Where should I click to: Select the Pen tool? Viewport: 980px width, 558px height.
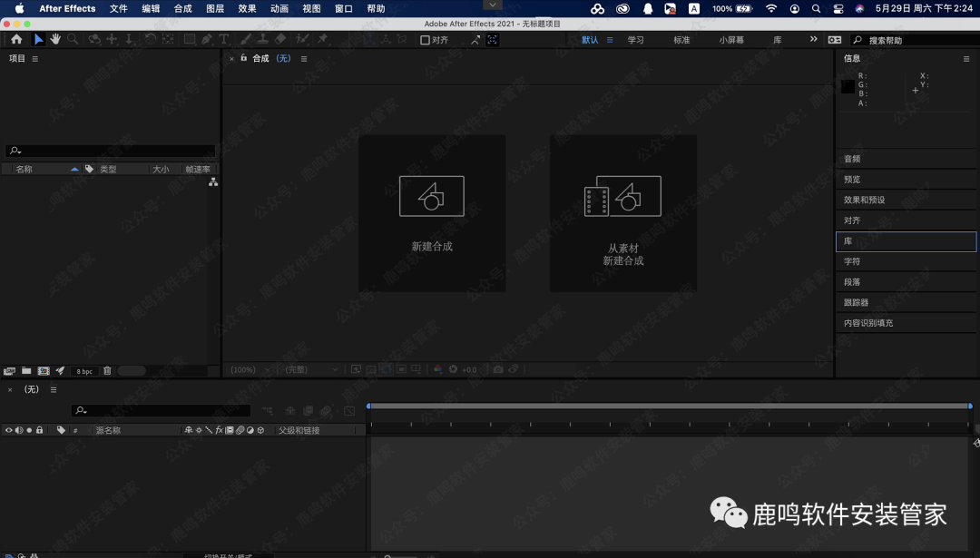click(x=207, y=40)
